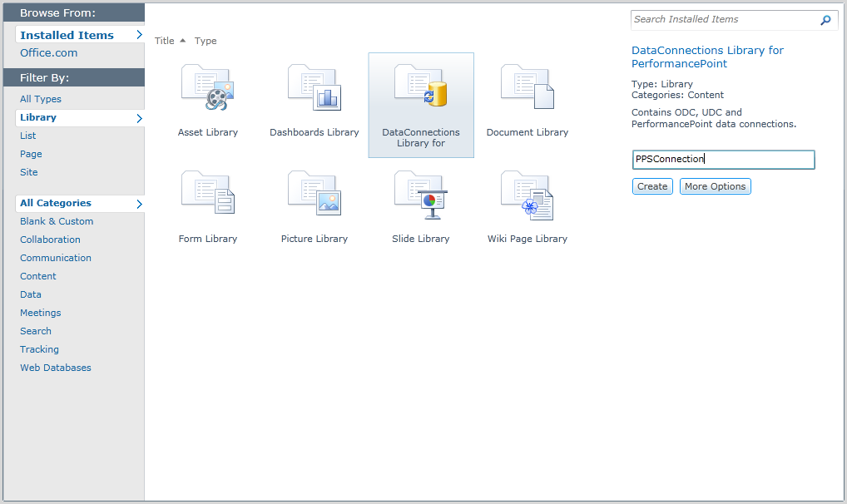Sort items by Title column
Viewport: 847px width, 504px height.
[164, 41]
